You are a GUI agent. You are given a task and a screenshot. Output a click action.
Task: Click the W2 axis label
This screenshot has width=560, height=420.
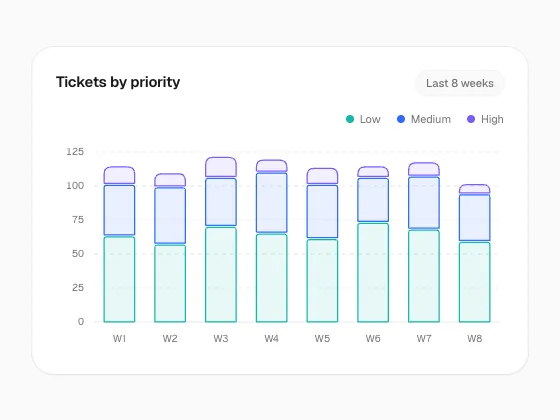170,339
